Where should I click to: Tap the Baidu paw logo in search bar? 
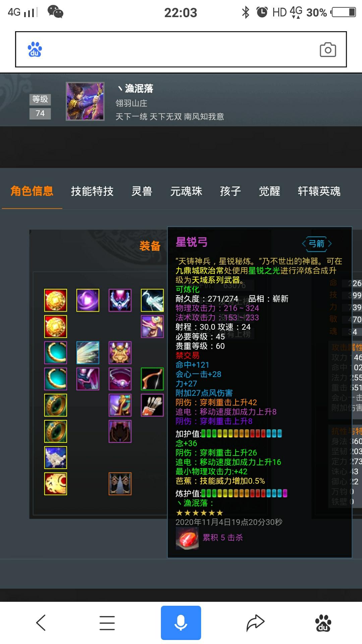pos(35,49)
